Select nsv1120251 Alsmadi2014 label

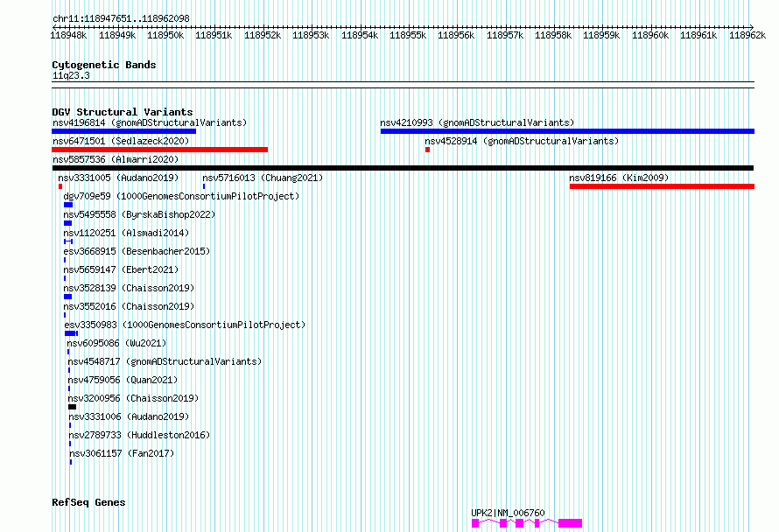[x=126, y=233]
